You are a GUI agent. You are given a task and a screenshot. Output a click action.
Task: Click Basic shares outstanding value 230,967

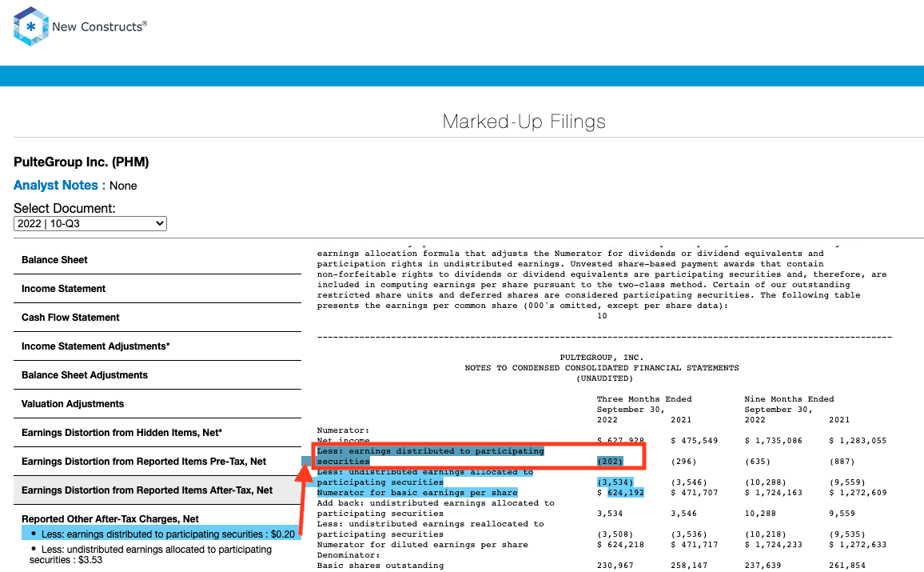pyautogui.click(x=615, y=565)
